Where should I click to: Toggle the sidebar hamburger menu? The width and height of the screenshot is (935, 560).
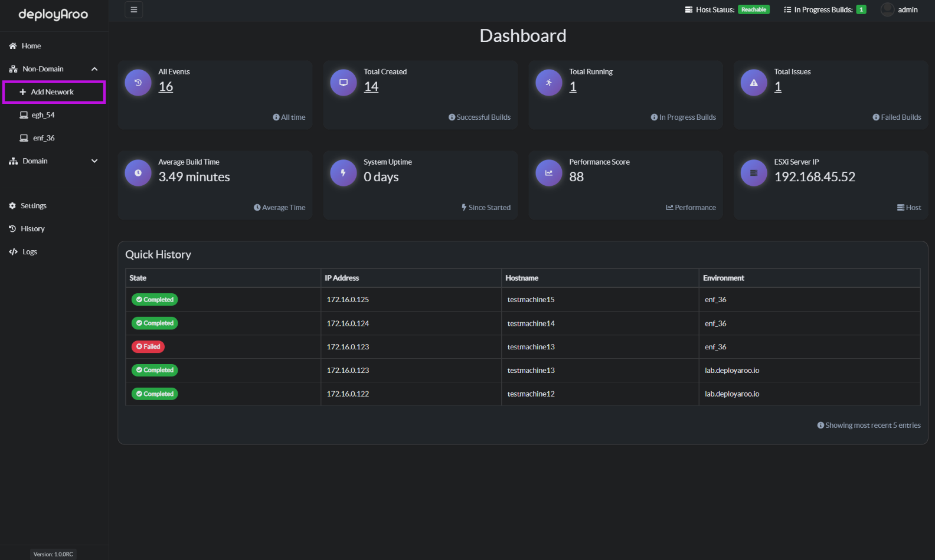click(x=134, y=9)
